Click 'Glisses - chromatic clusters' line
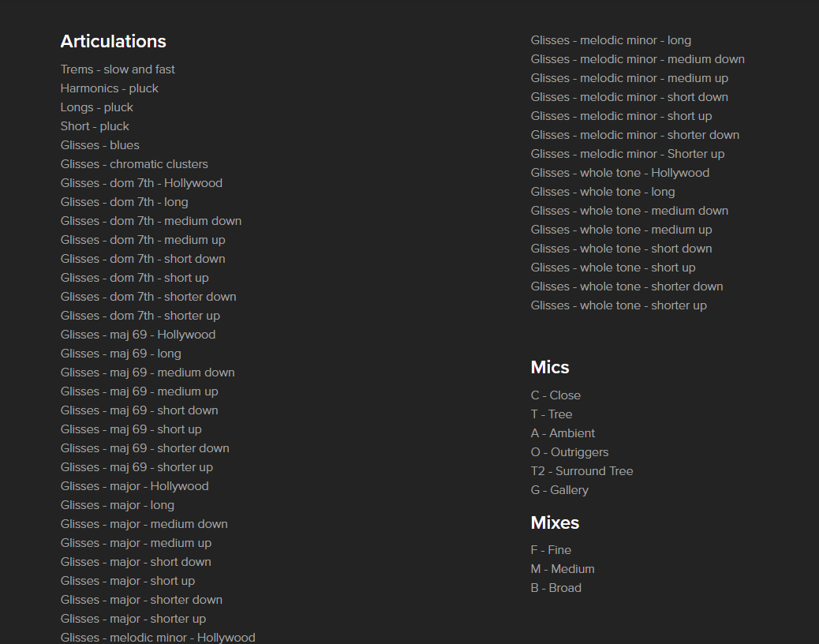 pos(134,164)
